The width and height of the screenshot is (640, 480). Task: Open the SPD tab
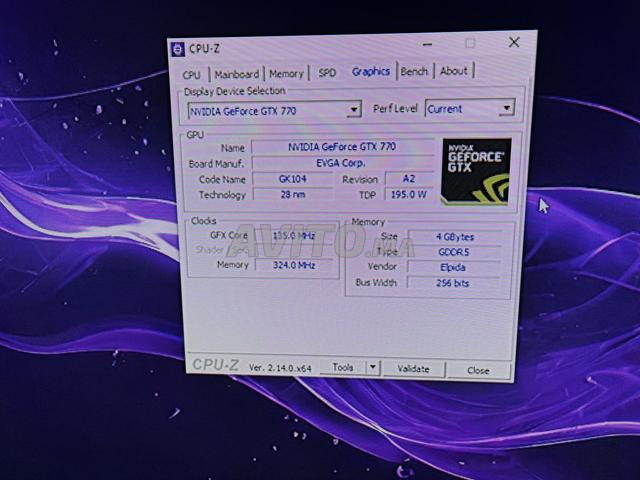click(x=327, y=73)
